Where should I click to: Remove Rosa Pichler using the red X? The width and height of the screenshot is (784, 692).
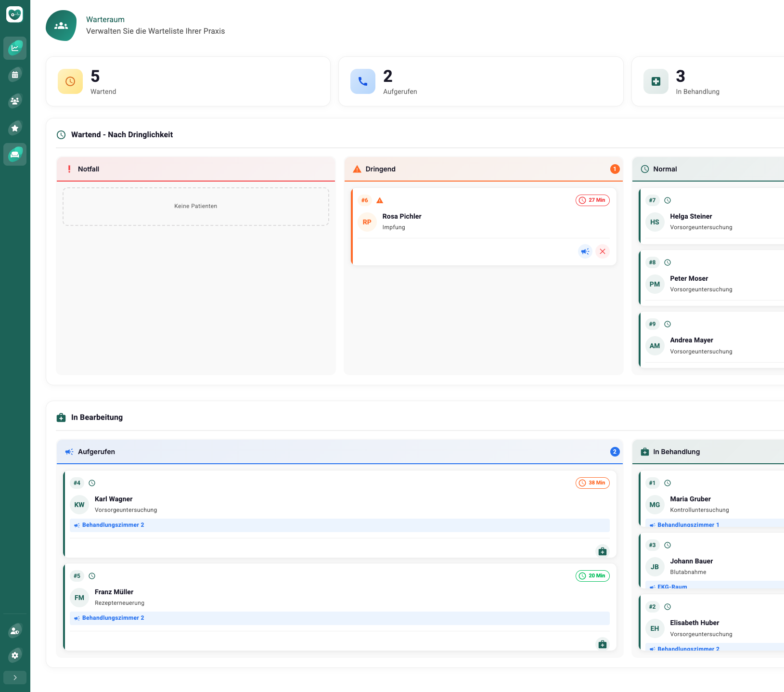(x=602, y=251)
